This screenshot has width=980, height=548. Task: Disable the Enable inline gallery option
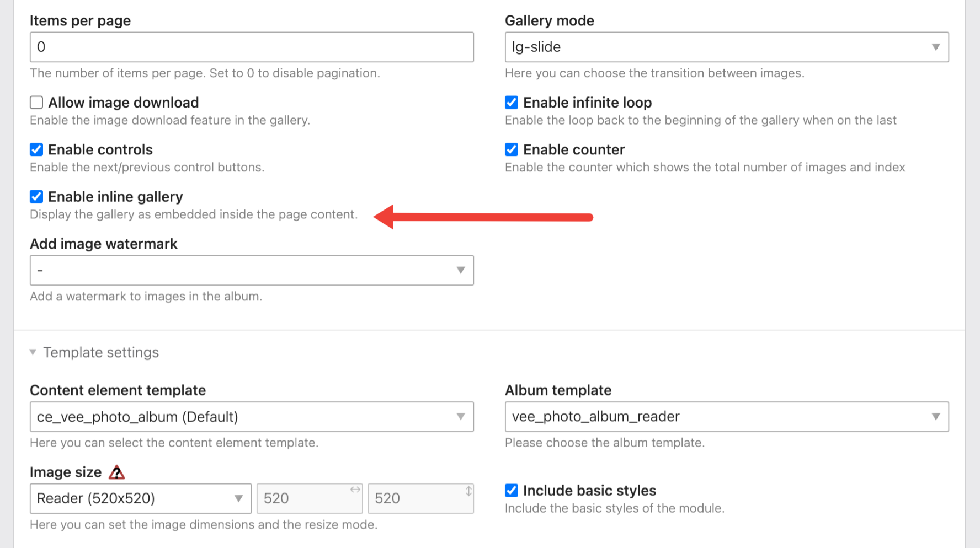tap(36, 196)
